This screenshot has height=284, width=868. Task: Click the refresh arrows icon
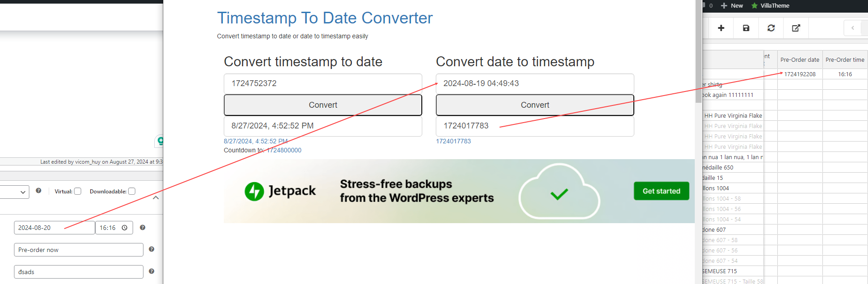pyautogui.click(x=771, y=28)
